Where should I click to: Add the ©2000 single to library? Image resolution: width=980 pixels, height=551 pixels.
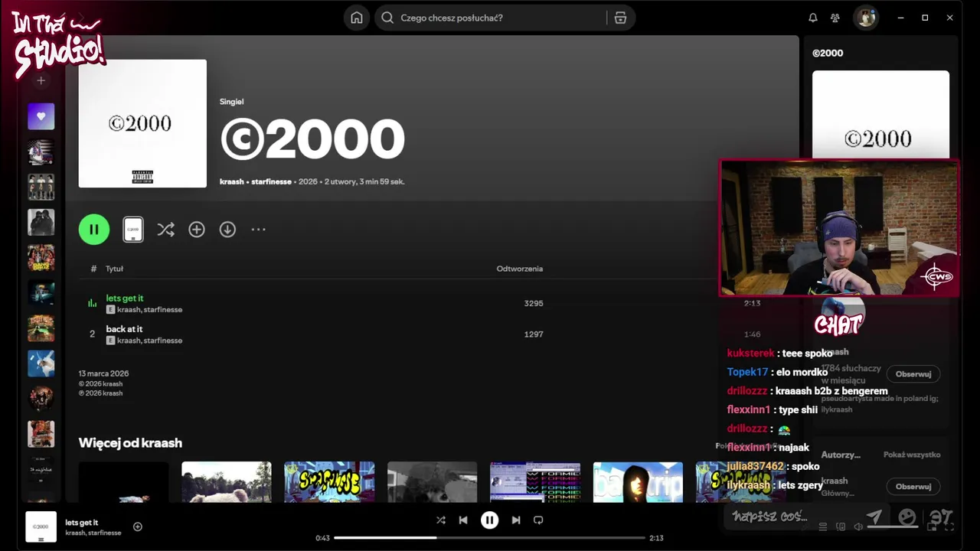(x=197, y=229)
